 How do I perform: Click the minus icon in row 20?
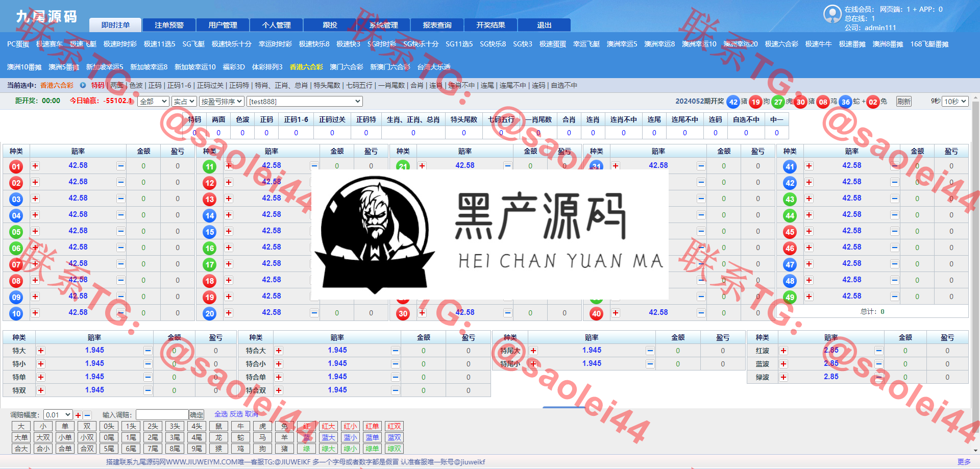[314, 313]
